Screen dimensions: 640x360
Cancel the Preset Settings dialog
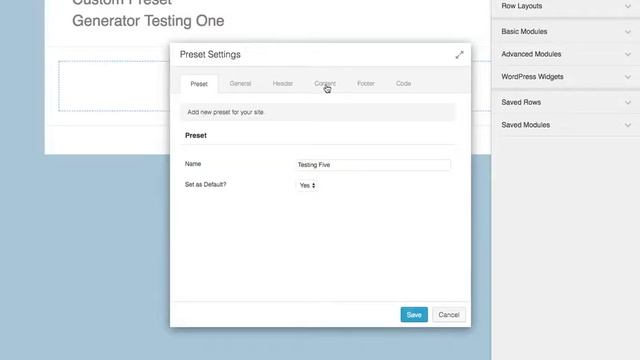(x=449, y=315)
